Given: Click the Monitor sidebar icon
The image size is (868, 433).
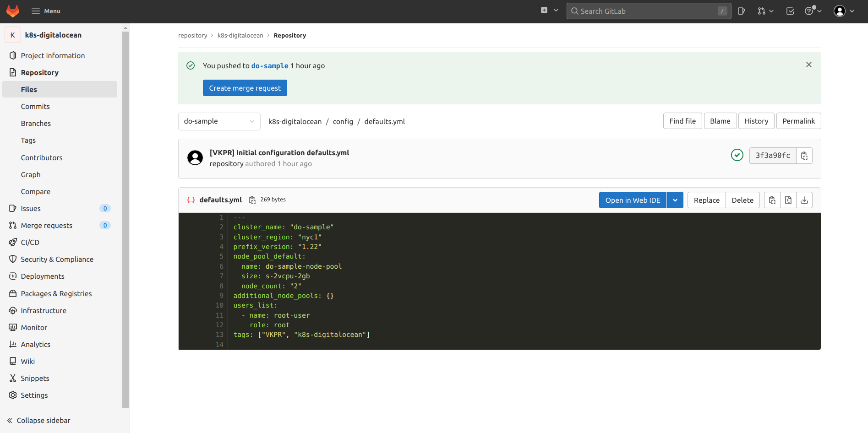Looking at the screenshot, I should tap(13, 327).
